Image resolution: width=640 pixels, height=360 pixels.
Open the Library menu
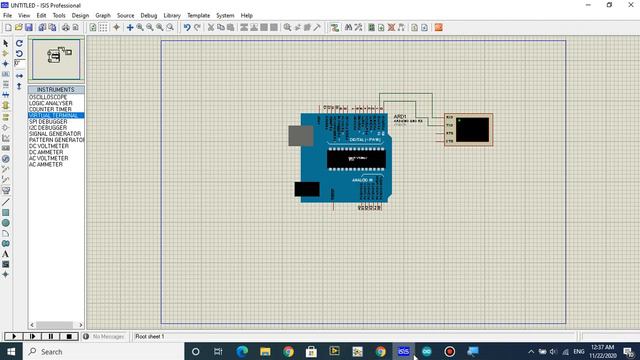pos(172,16)
